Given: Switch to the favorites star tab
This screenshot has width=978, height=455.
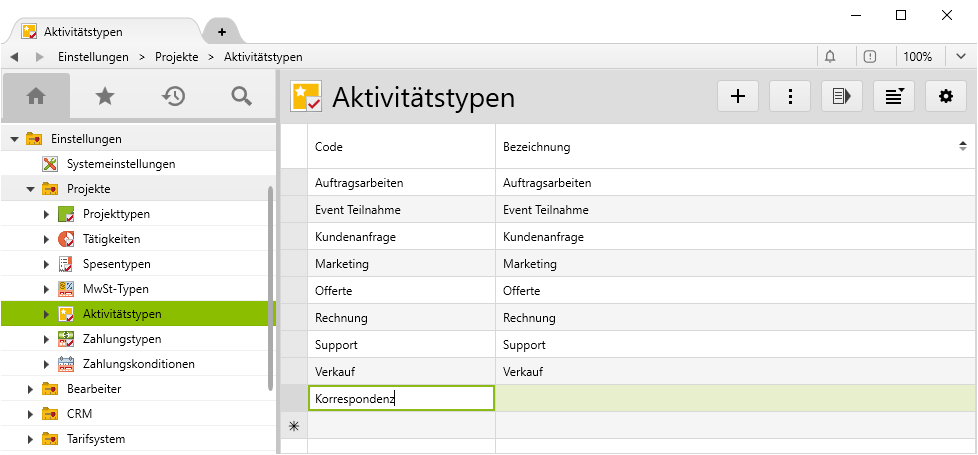Looking at the screenshot, I should [x=104, y=96].
